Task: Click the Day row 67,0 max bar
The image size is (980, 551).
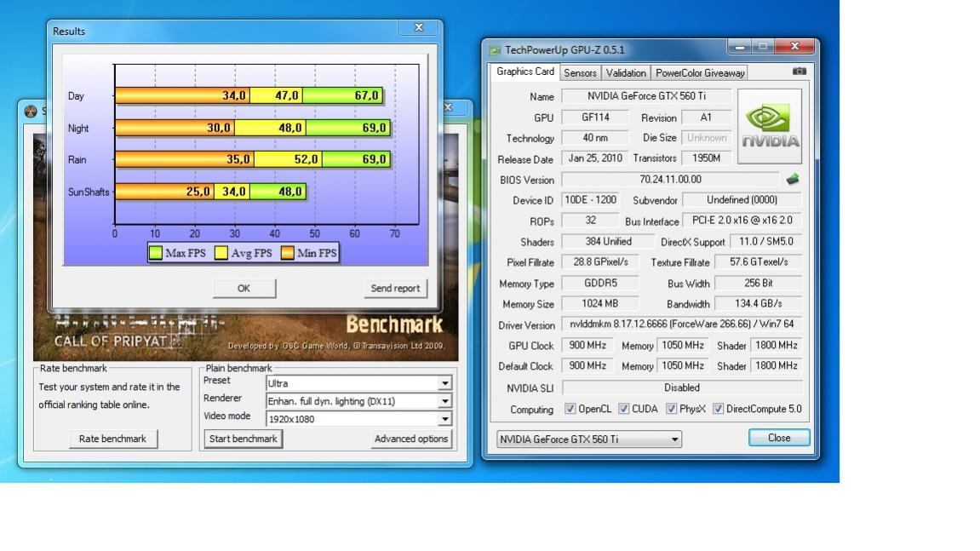Action: pyautogui.click(x=342, y=95)
